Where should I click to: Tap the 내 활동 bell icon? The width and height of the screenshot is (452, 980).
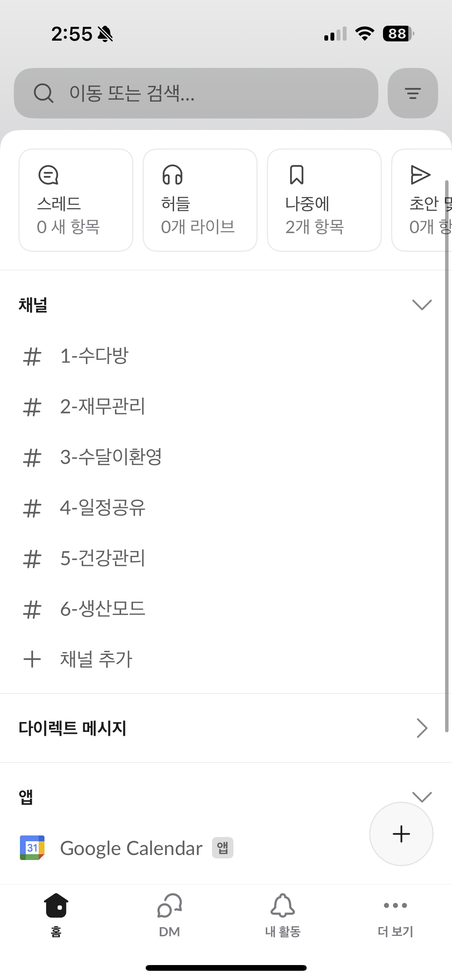[283, 906]
